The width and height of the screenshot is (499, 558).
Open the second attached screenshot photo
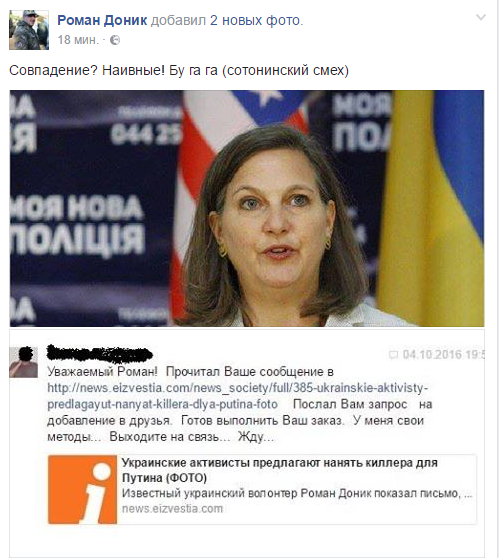pos(247,443)
